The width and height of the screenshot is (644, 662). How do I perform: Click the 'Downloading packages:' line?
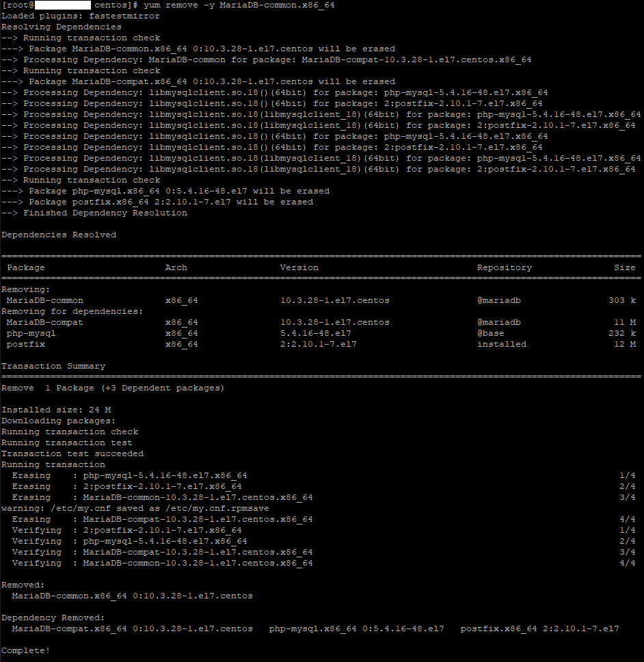(59, 421)
